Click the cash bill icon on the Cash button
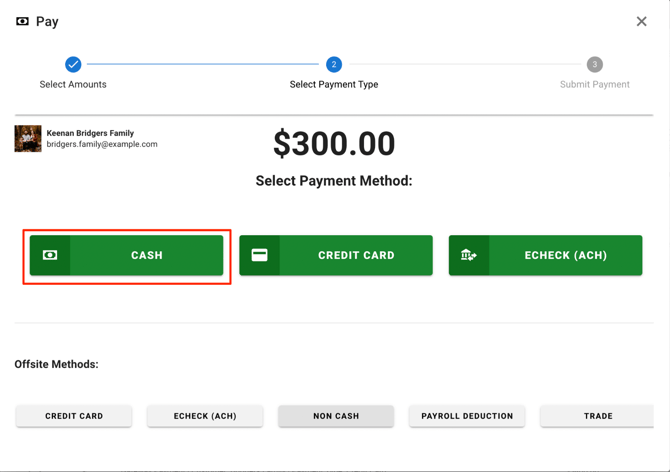 click(x=50, y=255)
